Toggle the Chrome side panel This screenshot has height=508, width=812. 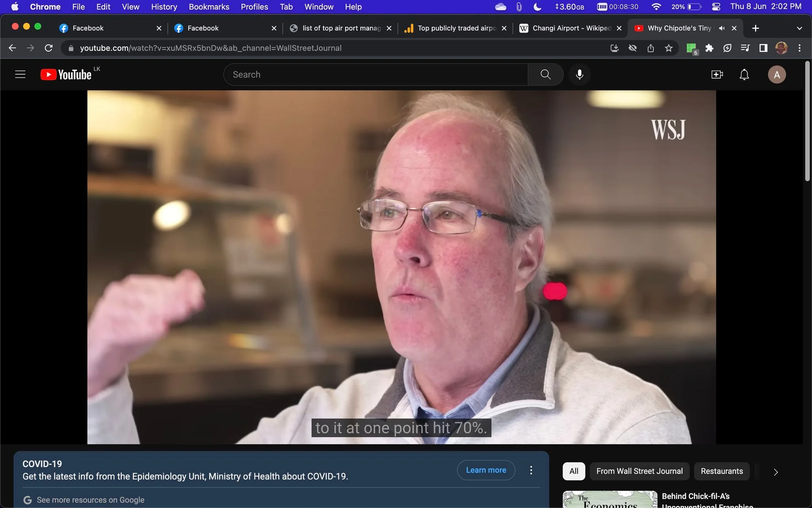[763, 48]
